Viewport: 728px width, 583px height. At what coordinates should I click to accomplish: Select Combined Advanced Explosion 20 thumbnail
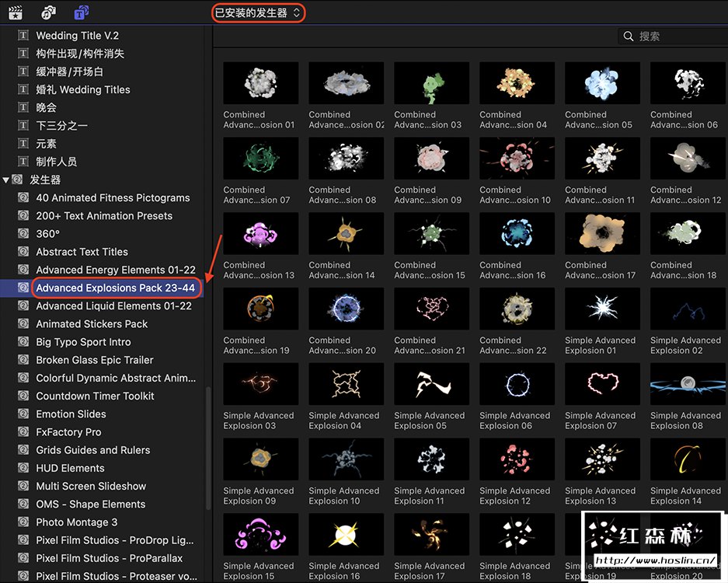pyautogui.click(x=347, y=309)
